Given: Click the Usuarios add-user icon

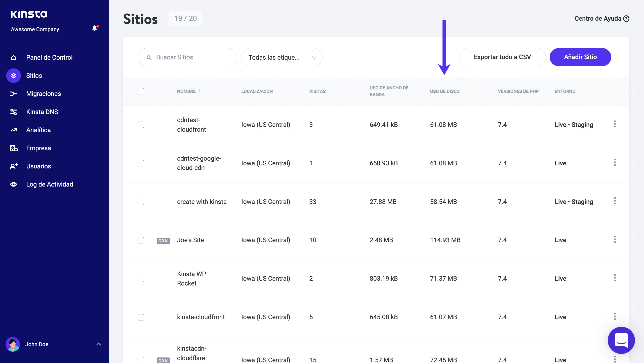Looking at the screenshot, I should pos(13,166).
